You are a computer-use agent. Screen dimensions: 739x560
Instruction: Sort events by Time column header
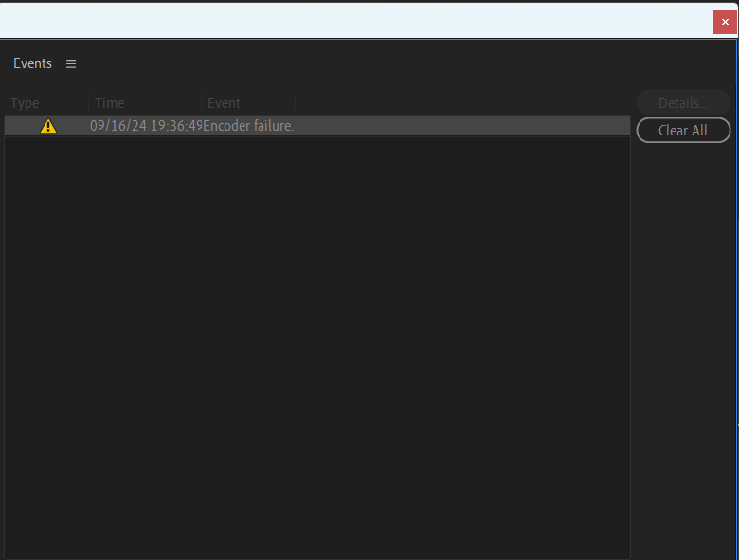point(145,103)
